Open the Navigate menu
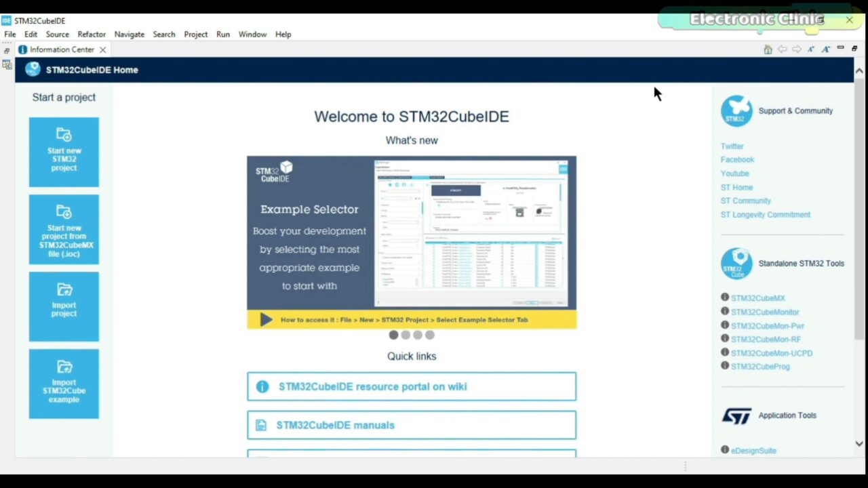 click(x=130, y=34)
